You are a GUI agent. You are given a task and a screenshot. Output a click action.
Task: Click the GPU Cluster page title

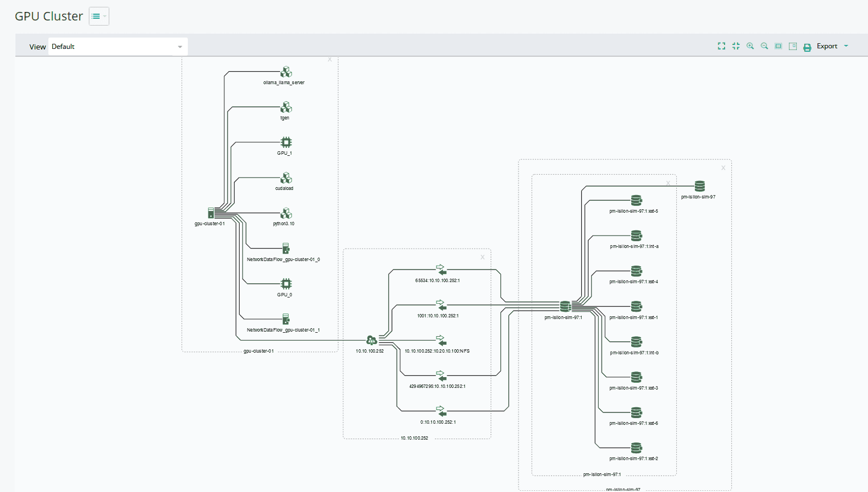[49, 16]
